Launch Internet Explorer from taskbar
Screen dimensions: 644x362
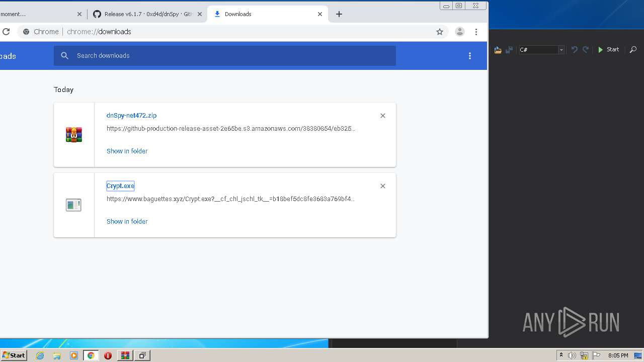click(x=40, y=355)
